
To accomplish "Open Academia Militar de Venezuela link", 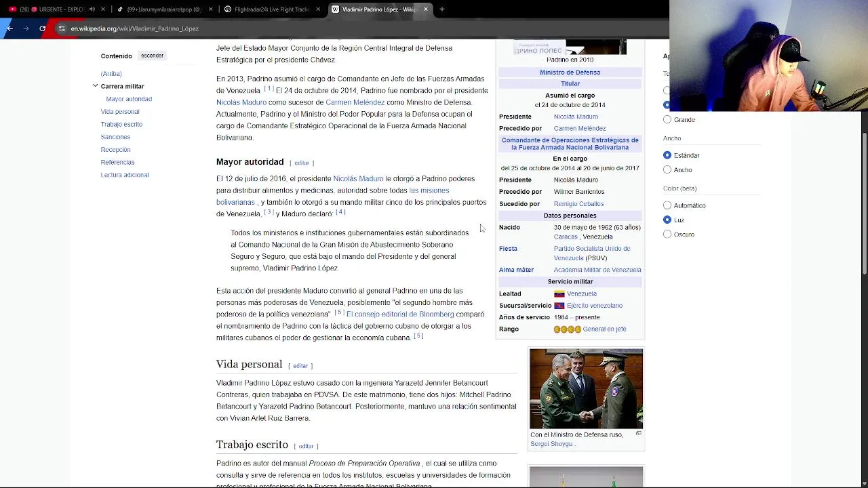I will click(597, 270).
